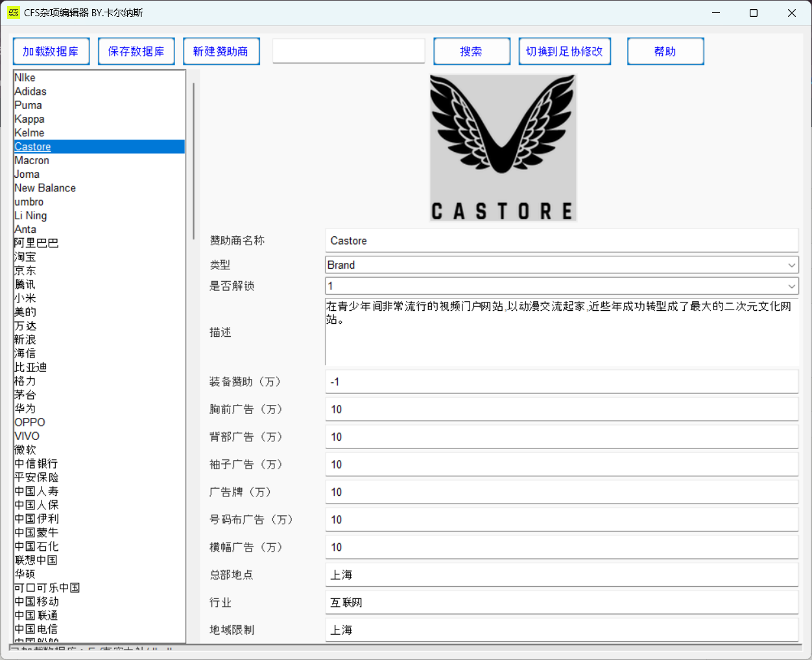Click the 袖子广告 value field
This screenshot has height=660, width=812.
(562, 465)
